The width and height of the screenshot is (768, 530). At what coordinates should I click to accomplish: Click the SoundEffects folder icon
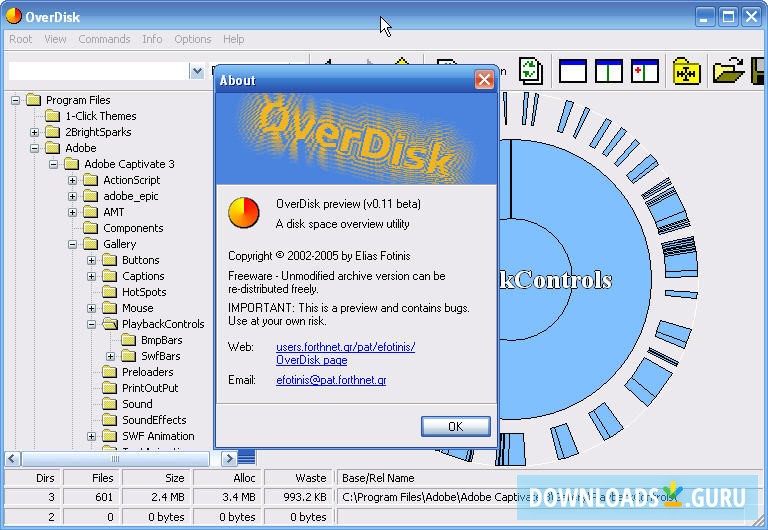pos(110,420)
